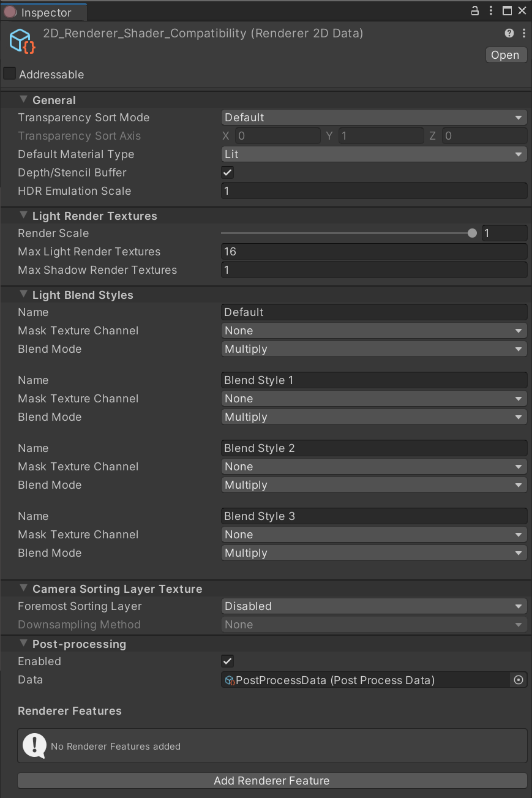Click the padlock to lock the Inspector
Viewport: 532px width, 798px height.
[x=474, y=10]
